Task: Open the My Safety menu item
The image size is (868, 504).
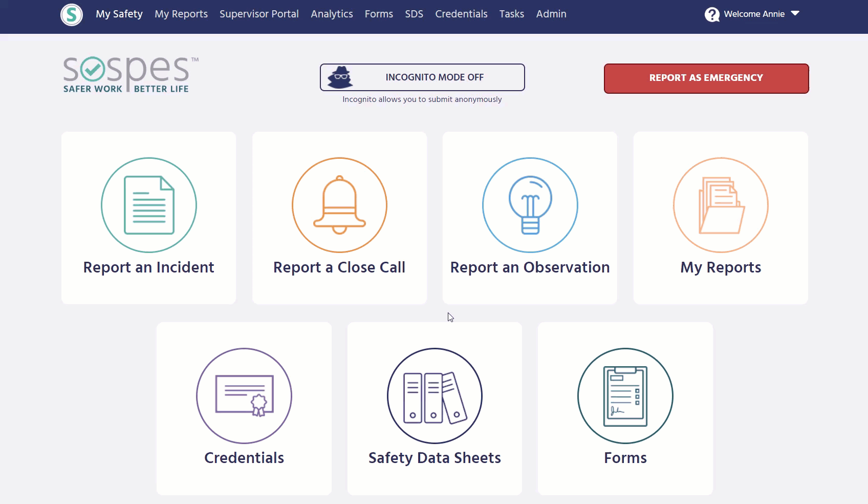Action: pyautogui.click(x=119, y=14)
